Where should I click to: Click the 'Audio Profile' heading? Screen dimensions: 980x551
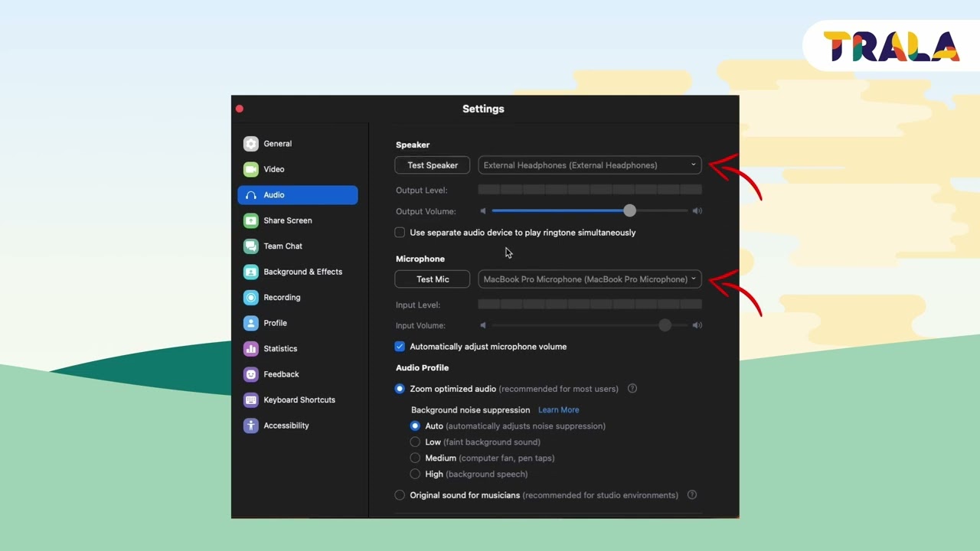coord(423,368)
